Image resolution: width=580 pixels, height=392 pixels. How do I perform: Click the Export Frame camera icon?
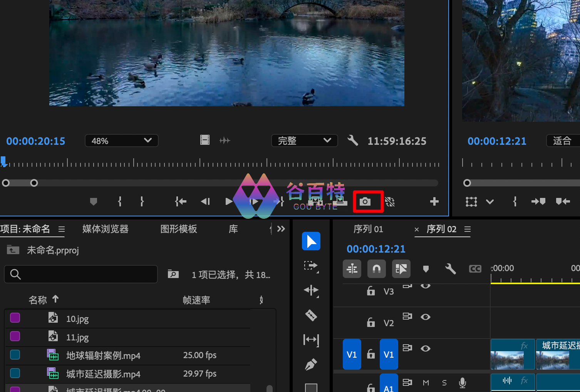pyautogui.click(x=365, y=201)
